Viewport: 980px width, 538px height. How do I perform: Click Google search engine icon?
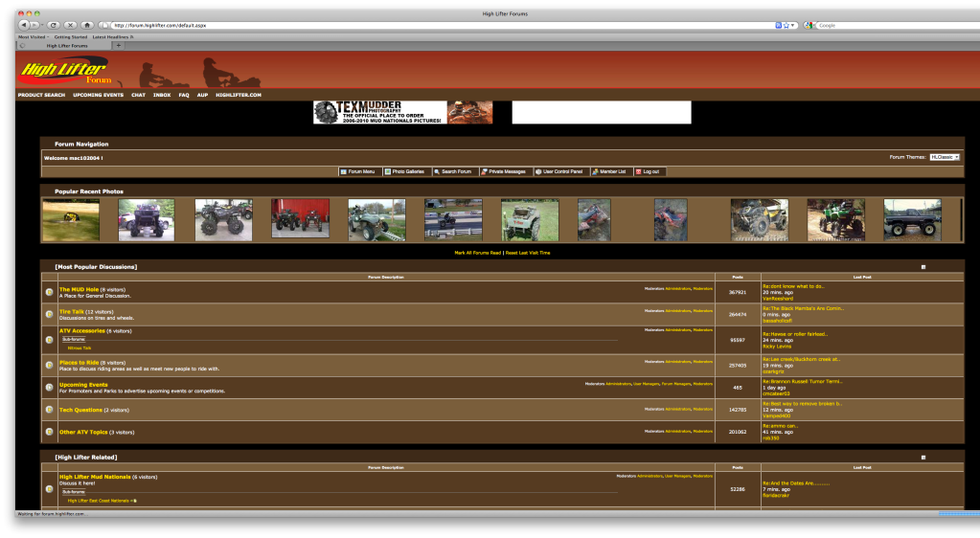pyautogui.click(x=808, y=26)
